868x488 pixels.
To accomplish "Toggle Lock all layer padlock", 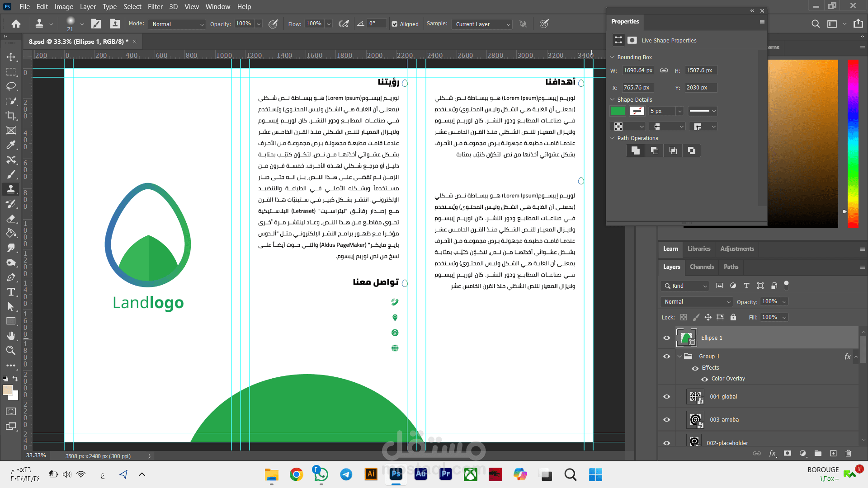I will coord(733,317).
